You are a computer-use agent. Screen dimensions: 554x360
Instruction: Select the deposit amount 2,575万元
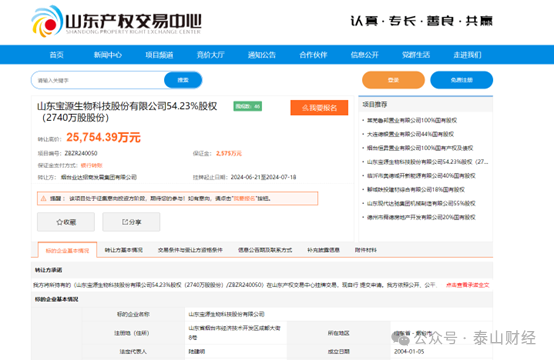pyautogui.click(x=229, y=153)
